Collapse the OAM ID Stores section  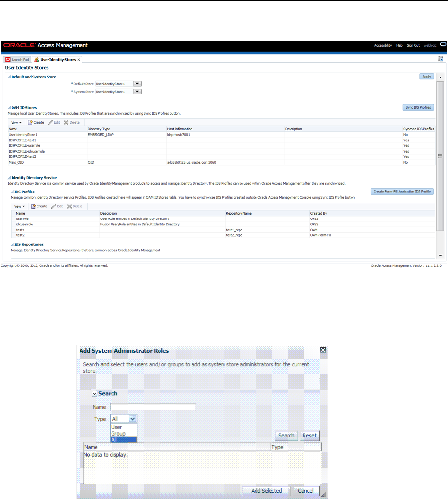pos(9,108)
